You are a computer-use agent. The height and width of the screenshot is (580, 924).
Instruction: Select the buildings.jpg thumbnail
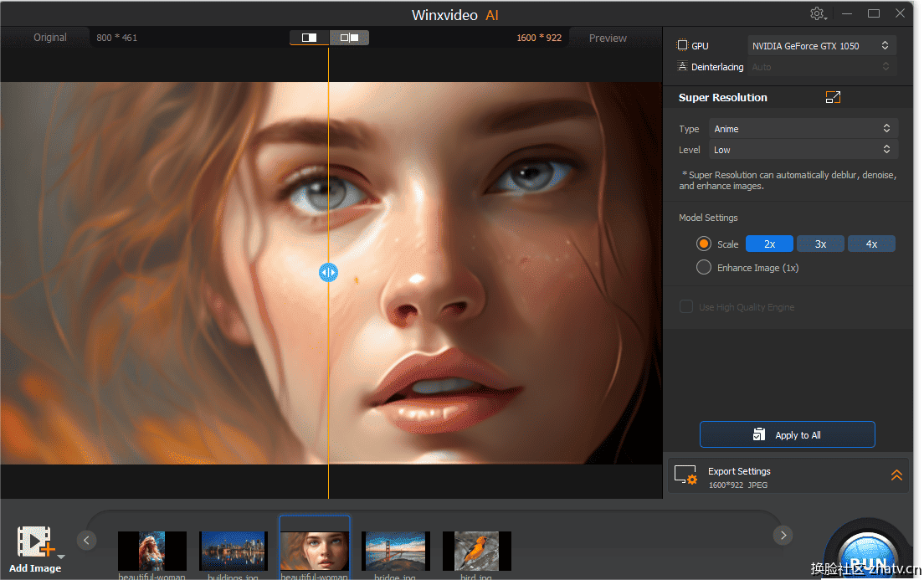coord(234,551)
